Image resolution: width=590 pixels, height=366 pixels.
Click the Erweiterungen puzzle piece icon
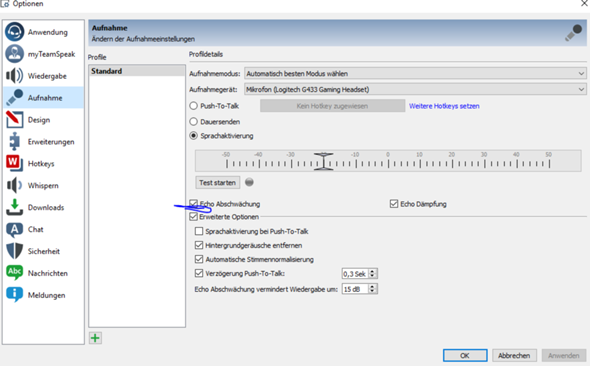[x=15, y=141]
